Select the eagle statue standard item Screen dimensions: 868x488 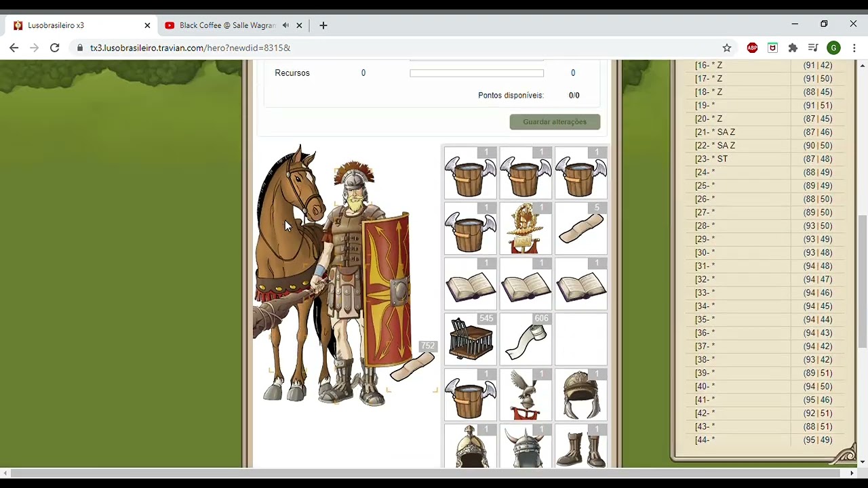tap(526, 395)
